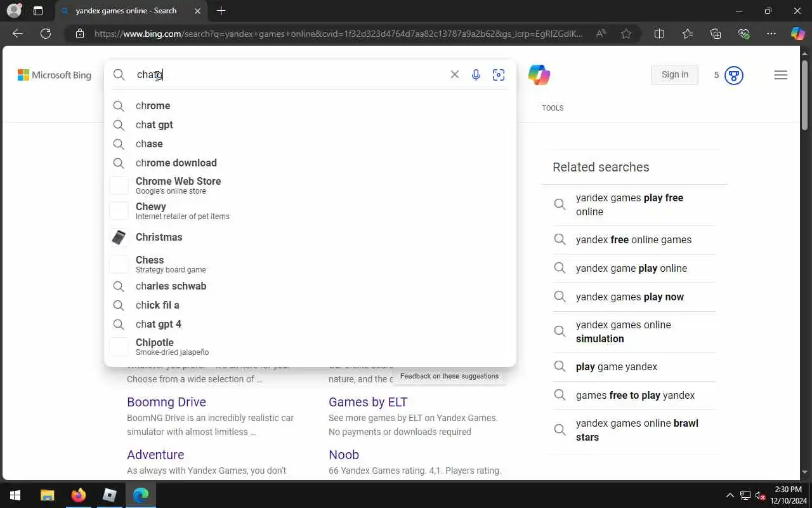
Task: Choose the chase suggestion
Action: tap(310, 144)
